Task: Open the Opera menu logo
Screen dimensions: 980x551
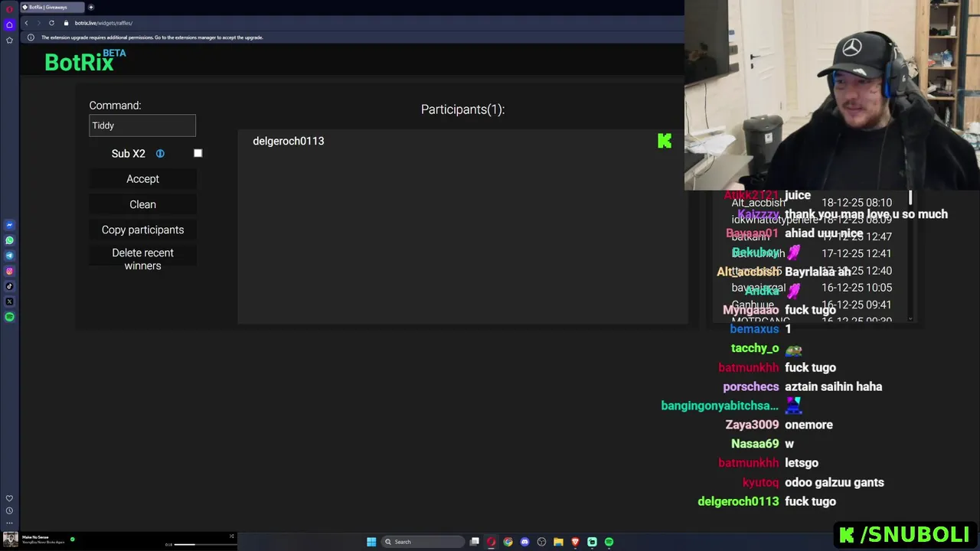Action: click(x=9, y=9)
